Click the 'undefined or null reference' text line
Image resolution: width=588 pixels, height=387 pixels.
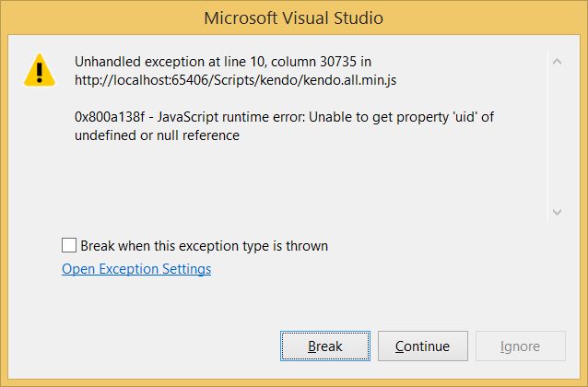157,135
